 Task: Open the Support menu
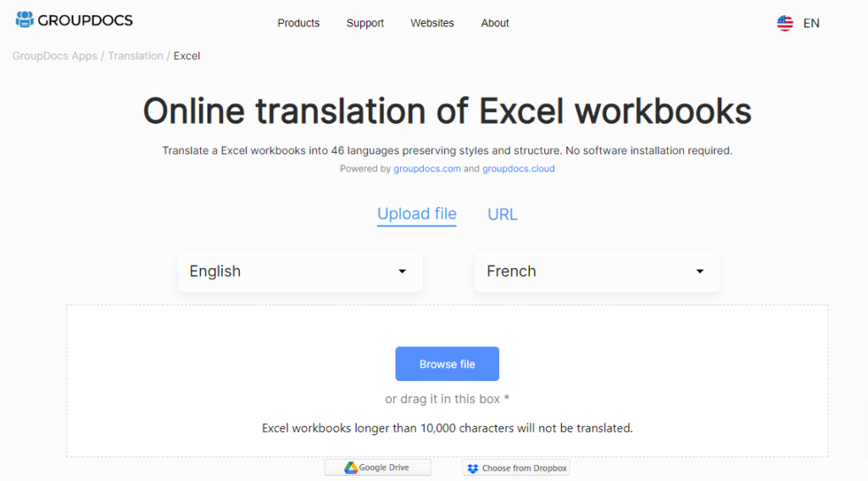pos(364,23)
